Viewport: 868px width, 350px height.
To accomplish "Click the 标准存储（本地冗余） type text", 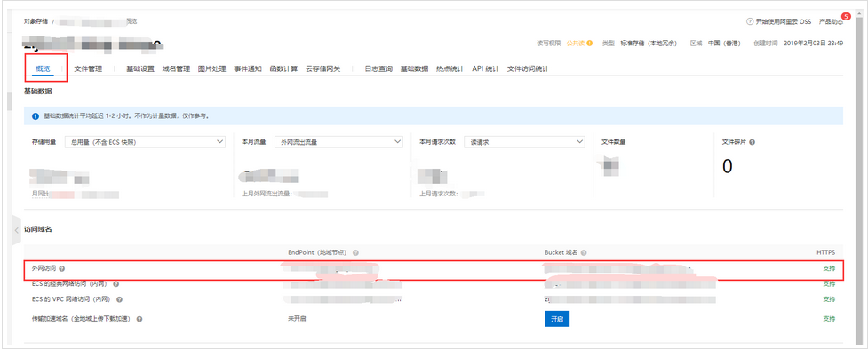I will pos(649,43).
